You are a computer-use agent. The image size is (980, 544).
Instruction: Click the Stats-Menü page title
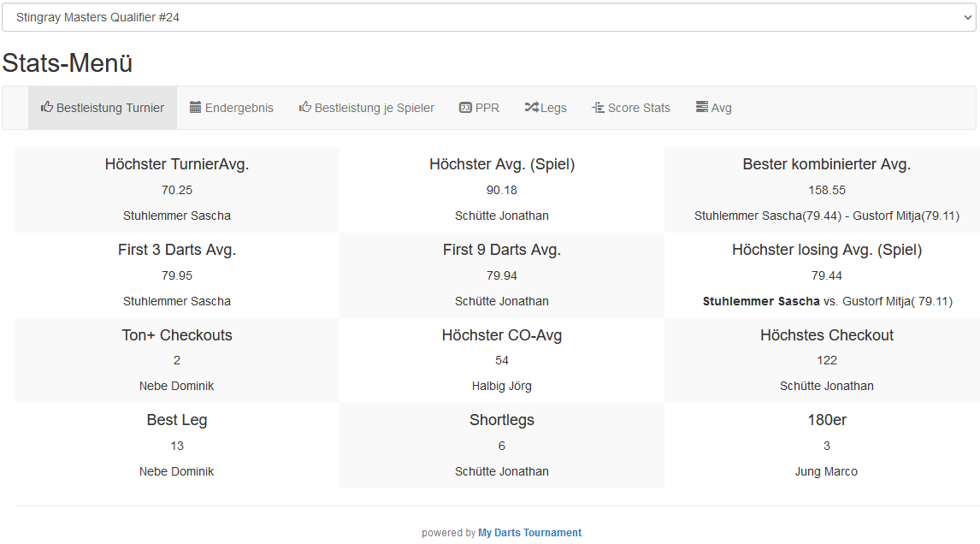tap(68, 63)
